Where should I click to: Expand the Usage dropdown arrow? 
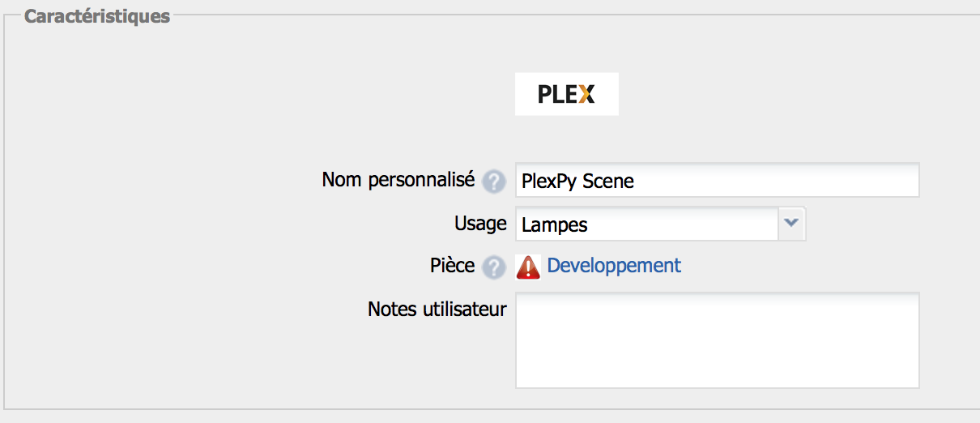tap(792, 223)
